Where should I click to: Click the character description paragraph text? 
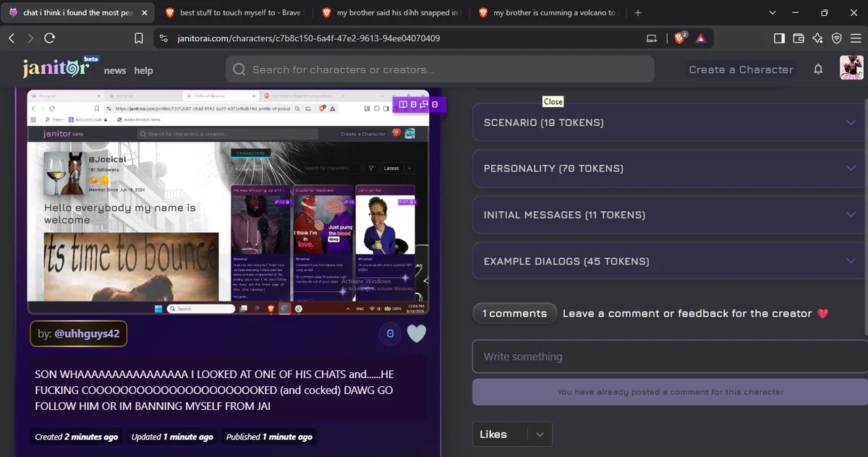click(x=216, y=390)
